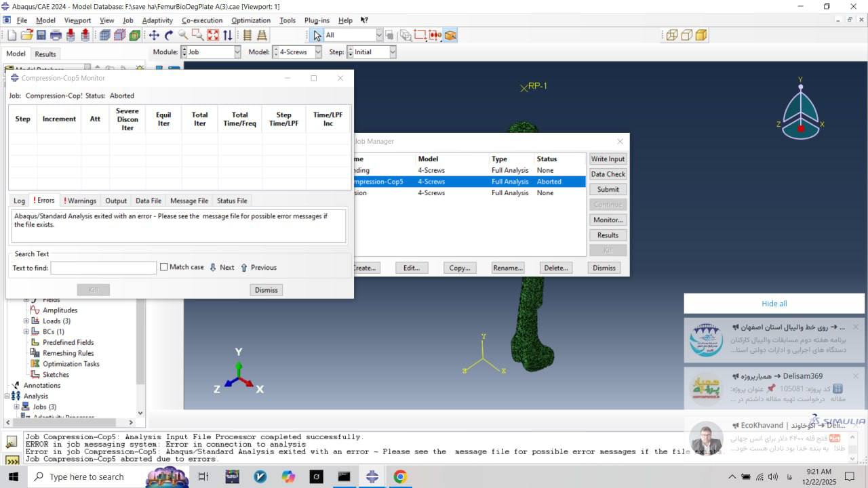Expand the BCs (1) tree node
Image resolution: width=868 pixels, height=488 pixels.
pyautogui.click(x=26, y=331)
